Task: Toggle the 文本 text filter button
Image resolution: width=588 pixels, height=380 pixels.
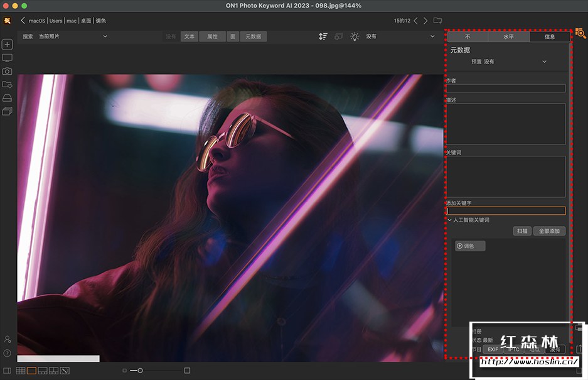Action: pos(190,36)
